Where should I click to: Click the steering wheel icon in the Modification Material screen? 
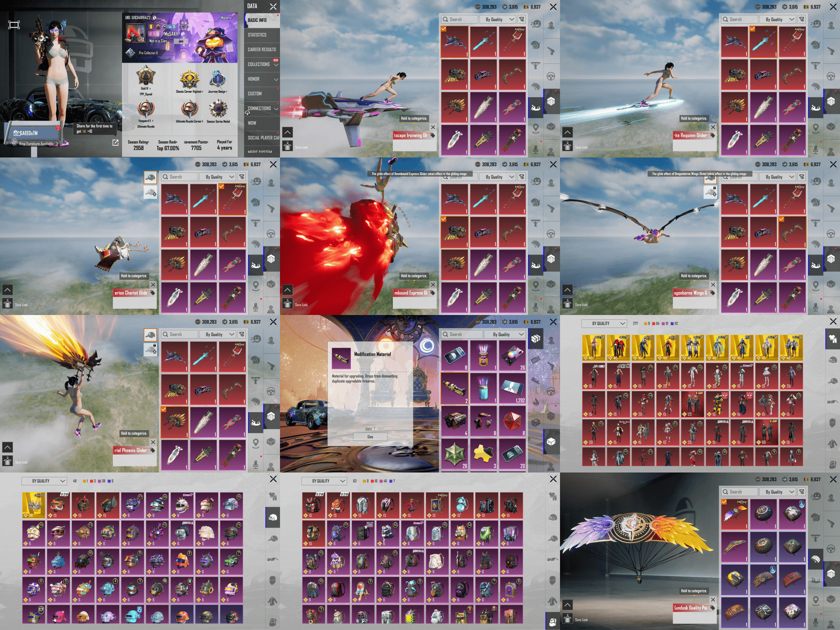(x=551, y=392)
